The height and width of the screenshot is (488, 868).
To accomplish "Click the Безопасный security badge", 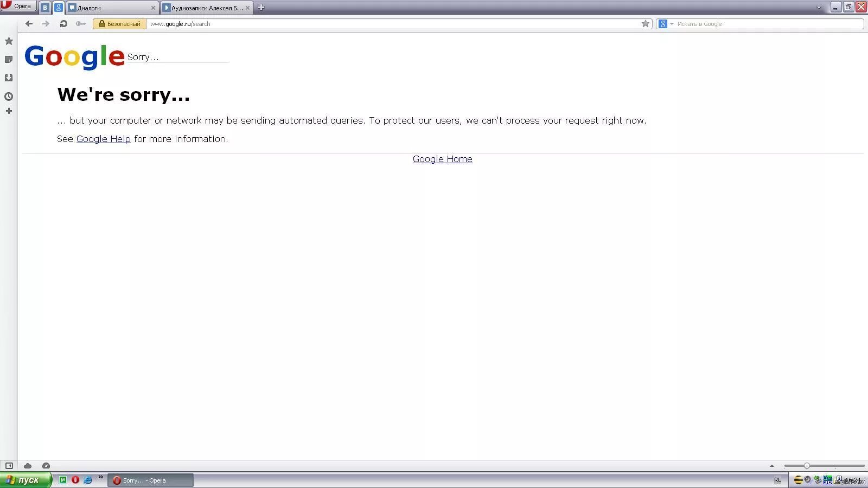I will point(119,24).
